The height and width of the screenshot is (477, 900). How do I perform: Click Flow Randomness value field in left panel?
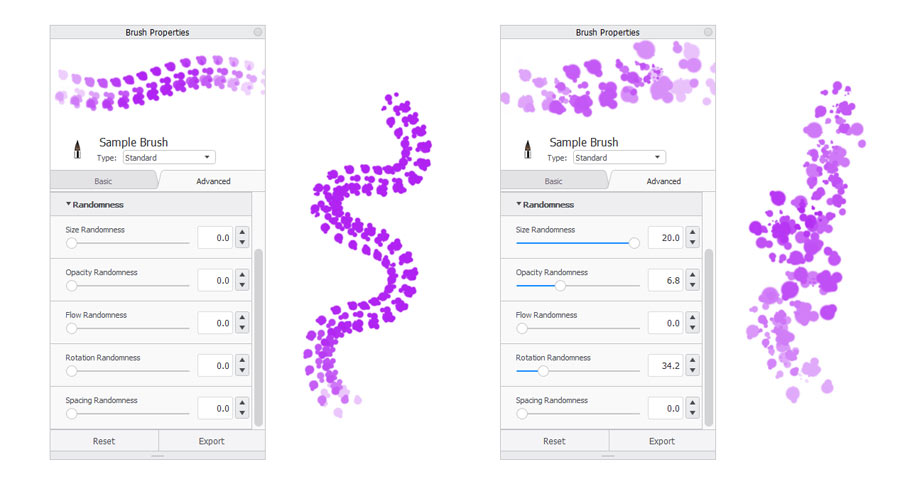(x=215, y=323)
